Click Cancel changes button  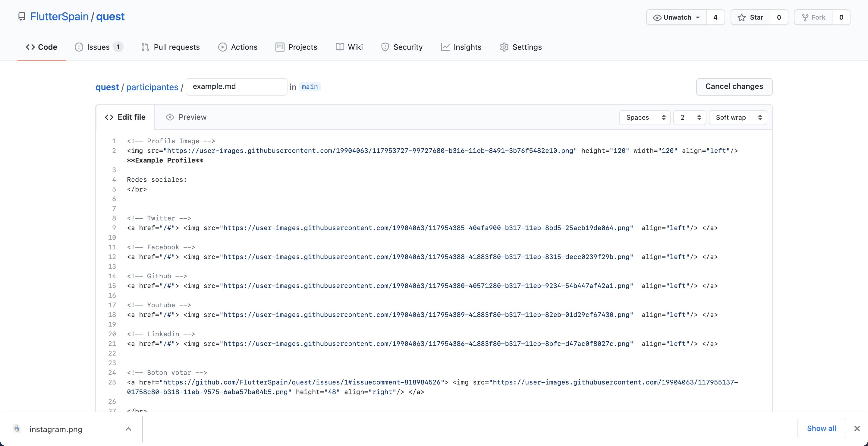734,87
